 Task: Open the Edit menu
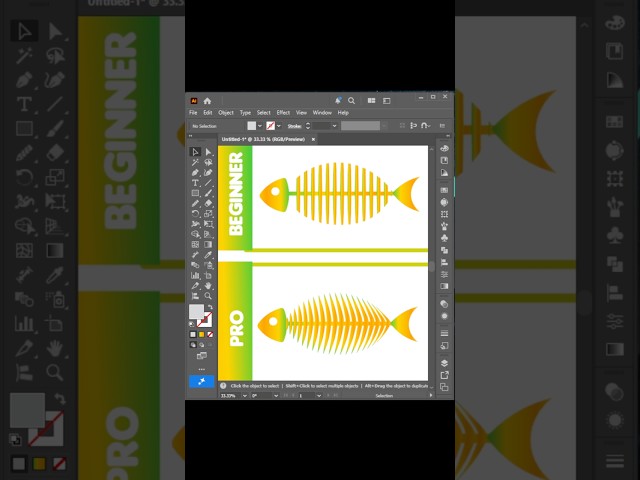click(208, 113)
